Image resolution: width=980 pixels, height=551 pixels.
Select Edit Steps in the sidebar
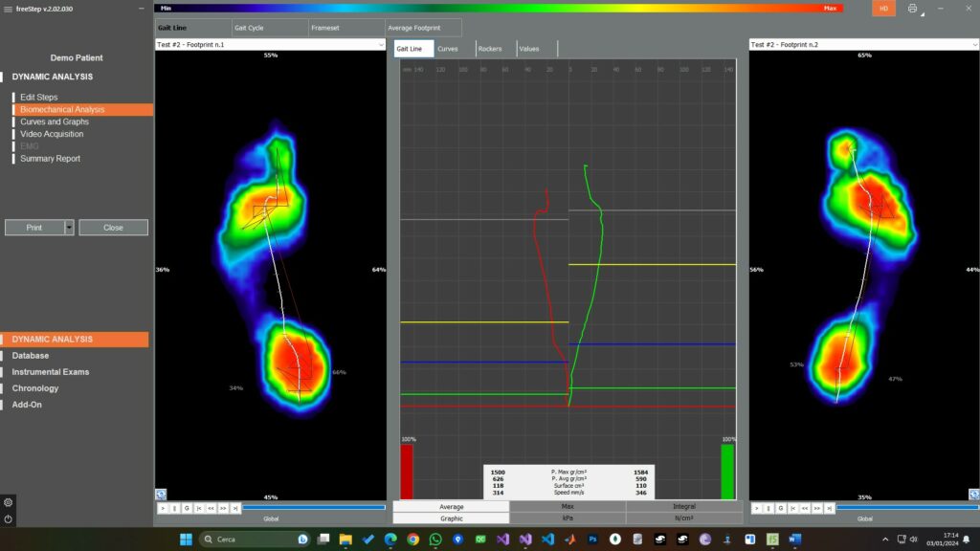point(38,97)
